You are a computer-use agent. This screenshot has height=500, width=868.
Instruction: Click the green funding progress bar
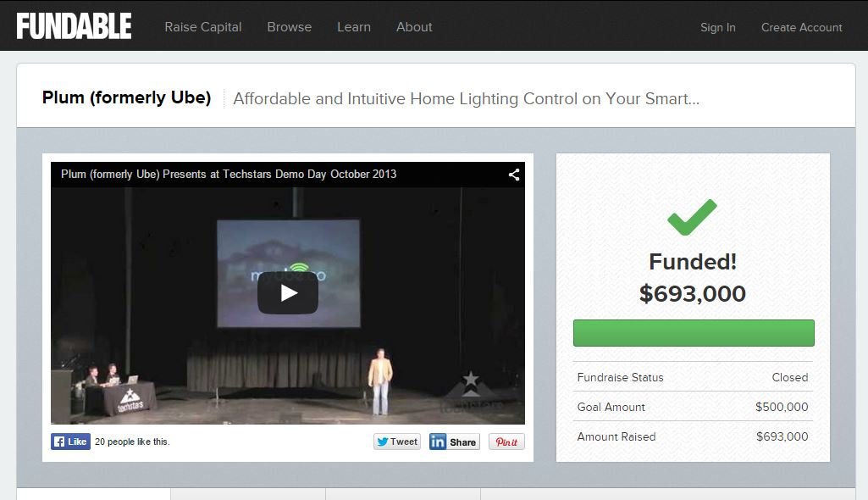pos(694,333)
